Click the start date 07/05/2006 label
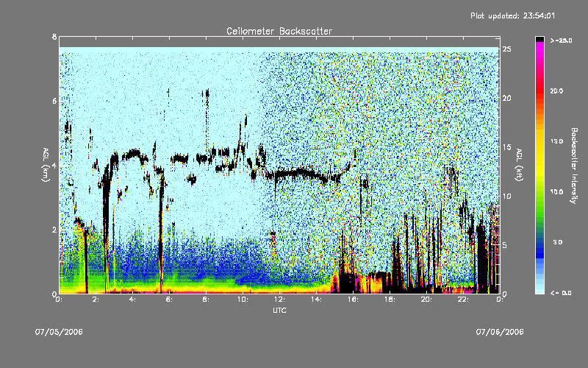This screenshot has width=588, height=368. [59, 332]
